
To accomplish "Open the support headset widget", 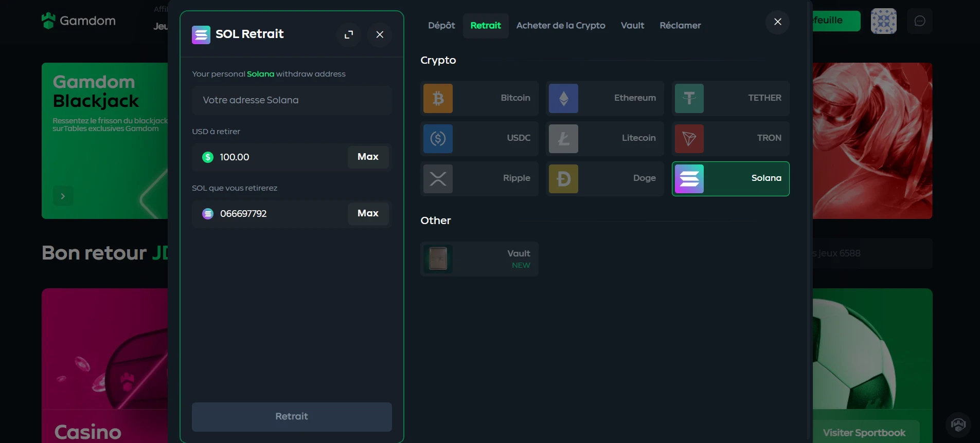I will [x=958, y=424].
